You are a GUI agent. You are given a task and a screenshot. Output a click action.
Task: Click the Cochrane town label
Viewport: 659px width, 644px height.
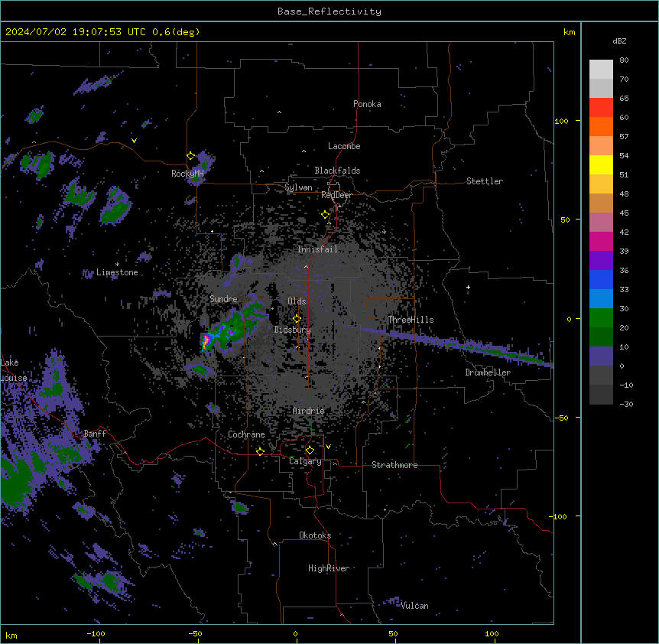(x=246, y=434)
